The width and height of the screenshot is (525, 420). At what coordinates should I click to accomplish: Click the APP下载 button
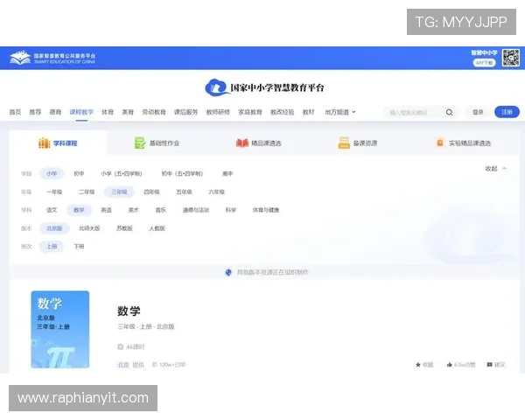(x=484, y=63)
